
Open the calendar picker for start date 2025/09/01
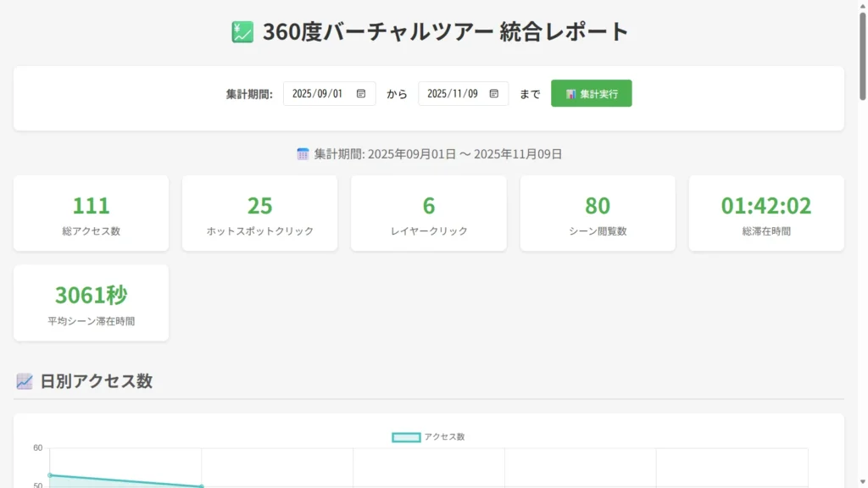coord(361,94)
